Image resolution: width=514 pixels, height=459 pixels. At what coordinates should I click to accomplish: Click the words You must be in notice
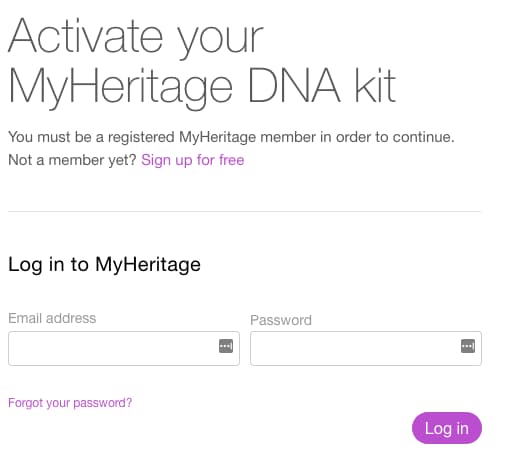pos(50,137)
